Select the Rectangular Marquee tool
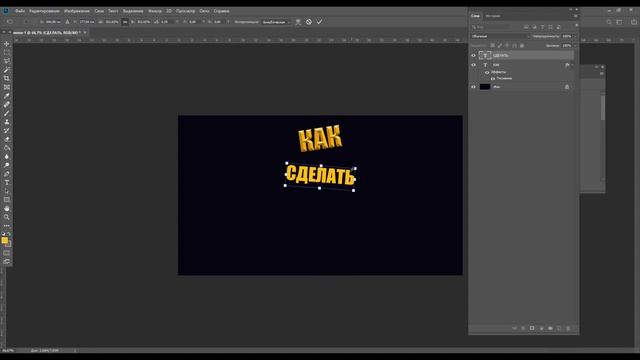Screen dimensions: 640x360 pos(7,52)
